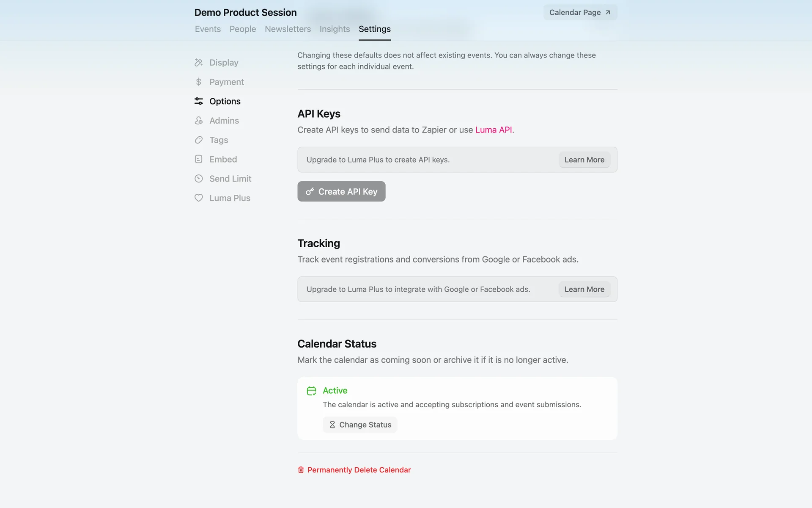Viewport: 812px width, 508px height.
Task: Click Learn More in Tracking upgrade banner
Action: [x=584, y=289]
